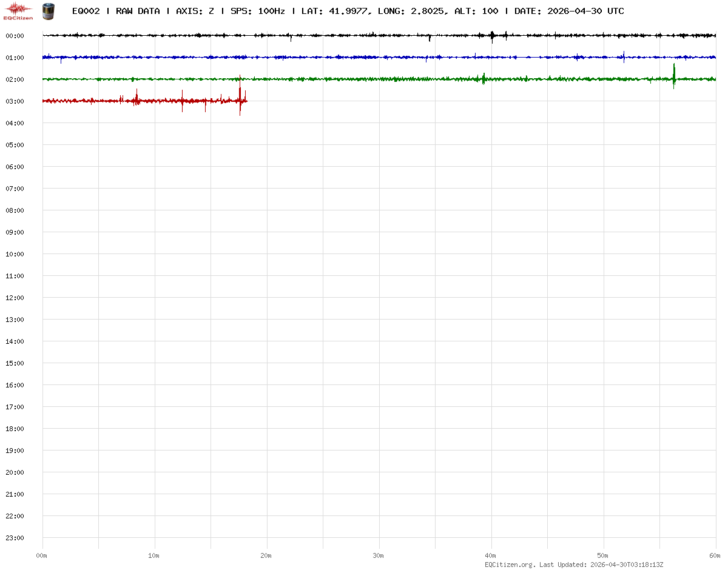This screenshot has width=728, height=570.
Task: Select the 12:00 hour row label
Action: click(15, 298)
